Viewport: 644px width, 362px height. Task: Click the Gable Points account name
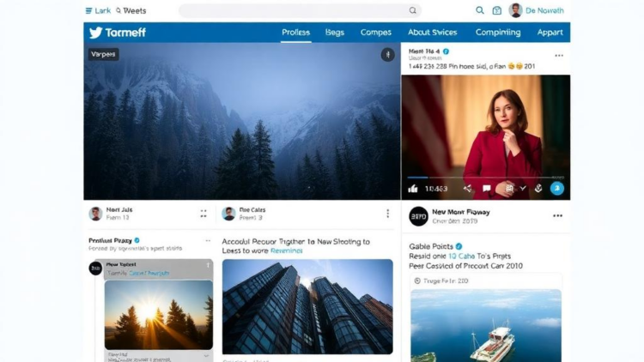tap(431, 246)
